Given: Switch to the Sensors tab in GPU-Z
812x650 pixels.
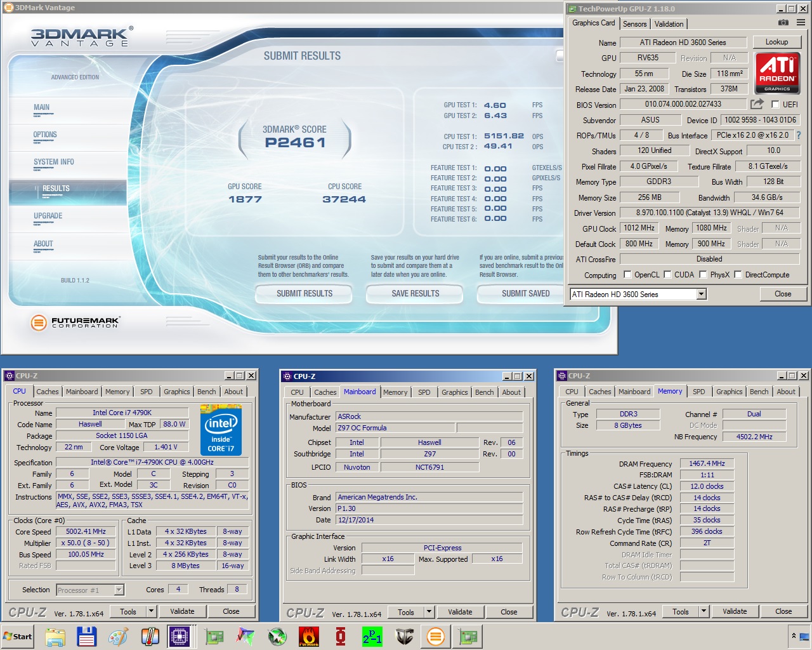Looking at the screenshot, I should (x=635, y=24).
